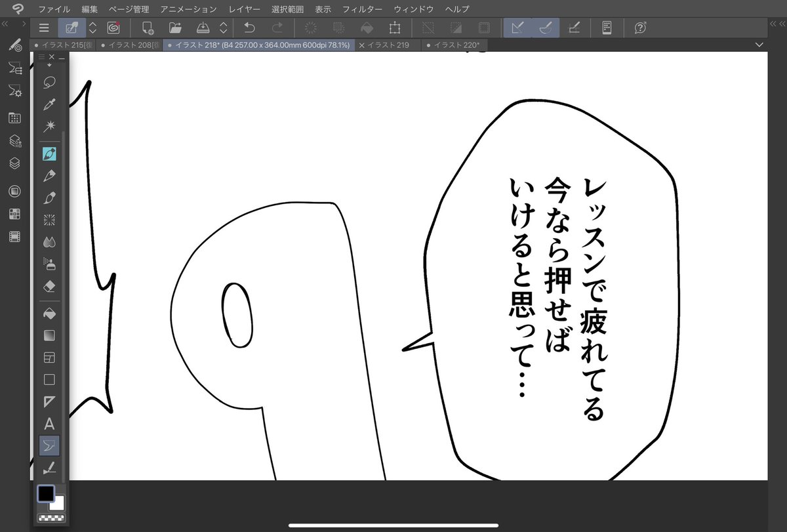The image size is (787, 532).
Task: Switch to the イラスト 219 tab
Action: coord(388,45)
